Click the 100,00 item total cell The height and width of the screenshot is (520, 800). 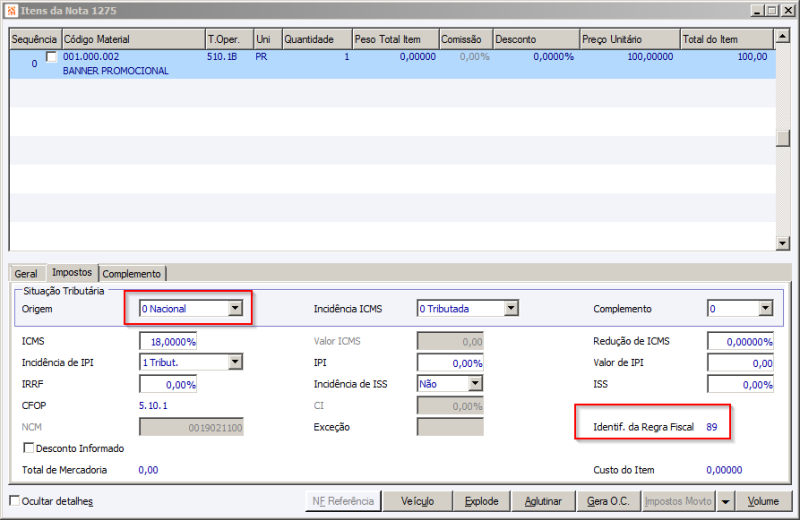click(x=752, y=57)
